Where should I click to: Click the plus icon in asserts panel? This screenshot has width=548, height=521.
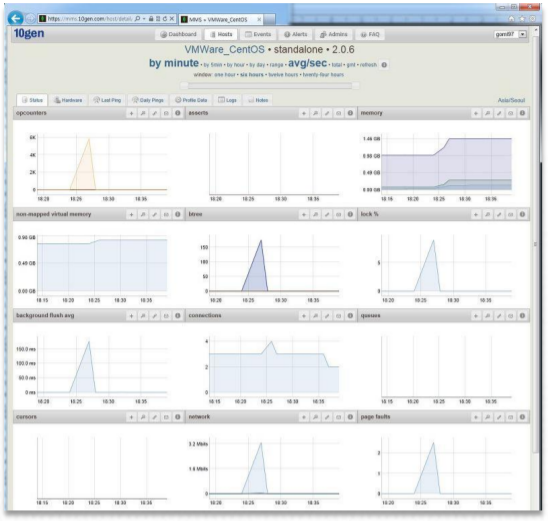click(304, 113)
